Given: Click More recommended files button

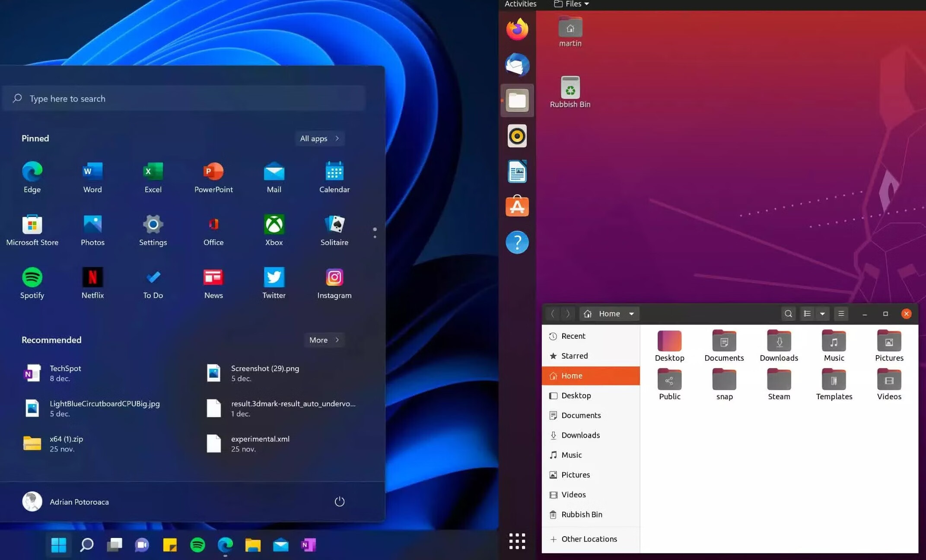Looking at the screenshot, I should coord(324,340).
